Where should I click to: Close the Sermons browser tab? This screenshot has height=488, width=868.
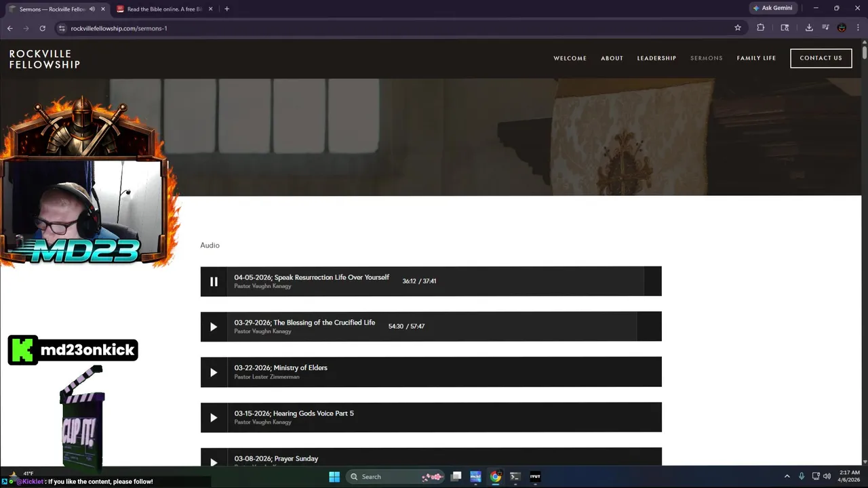103,9
